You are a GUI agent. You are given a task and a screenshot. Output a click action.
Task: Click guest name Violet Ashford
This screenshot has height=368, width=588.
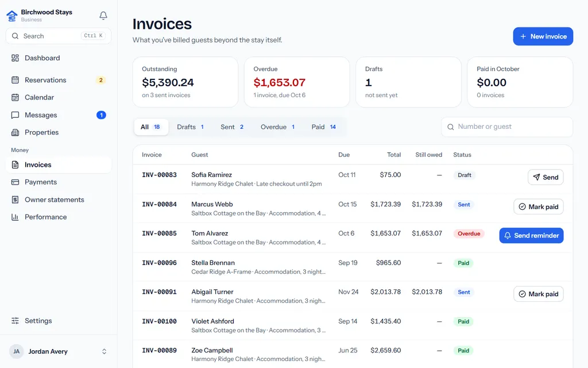pyautogui.click(x=212, y=321)
